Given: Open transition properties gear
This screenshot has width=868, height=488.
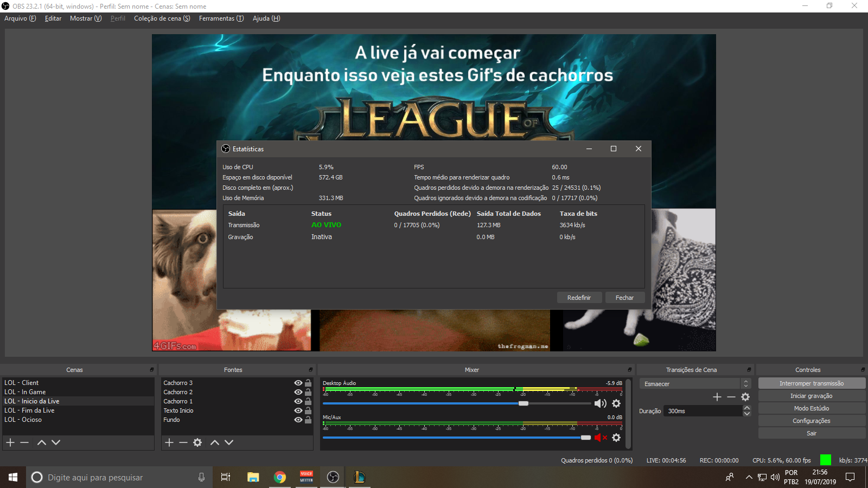Looking at the screenshot, I should [745, 397].
